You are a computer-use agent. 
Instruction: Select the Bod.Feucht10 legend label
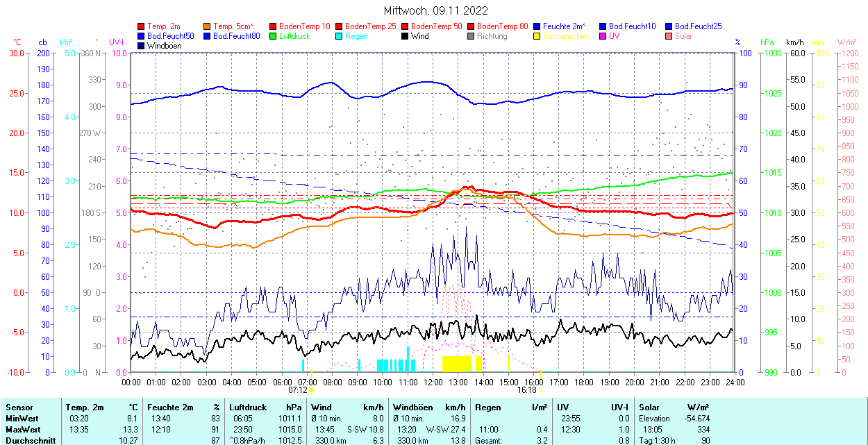pos(632,26)
